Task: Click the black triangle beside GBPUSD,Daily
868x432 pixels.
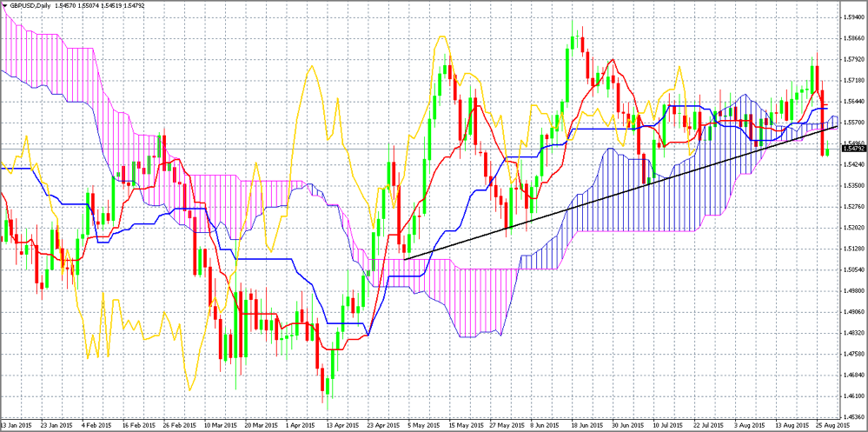Action: [x=4, y=6]
